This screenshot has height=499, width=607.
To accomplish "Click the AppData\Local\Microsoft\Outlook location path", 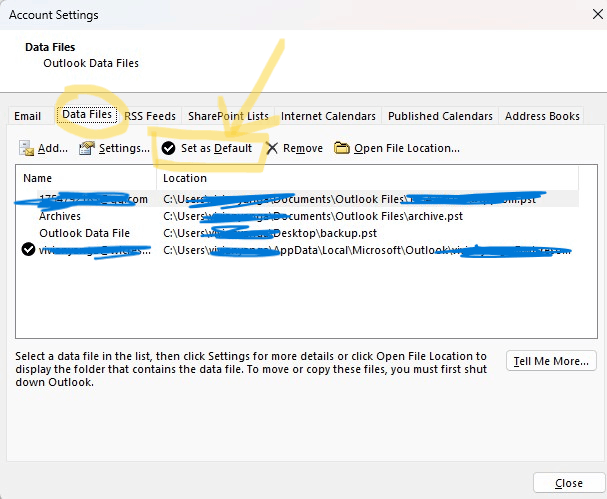I will [367, 250].
